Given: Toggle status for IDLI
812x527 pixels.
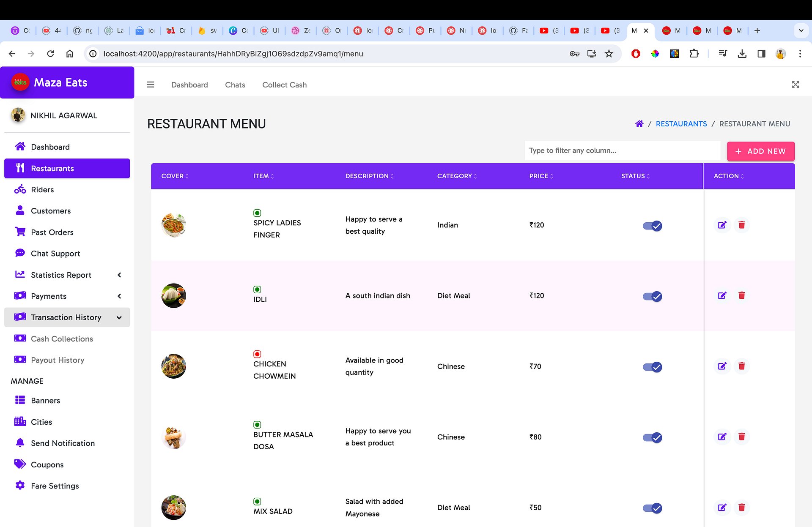Looking at the screenshot, I should 652,296.
